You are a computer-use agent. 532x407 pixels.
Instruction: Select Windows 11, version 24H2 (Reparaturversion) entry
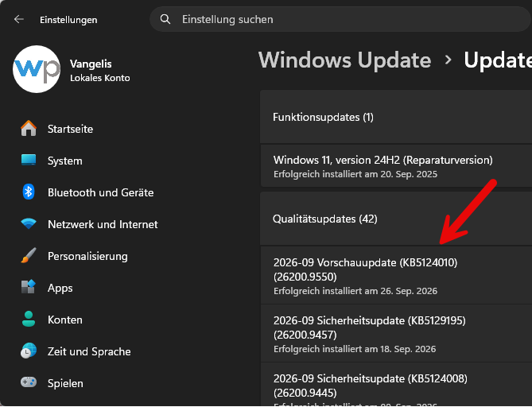396,166
